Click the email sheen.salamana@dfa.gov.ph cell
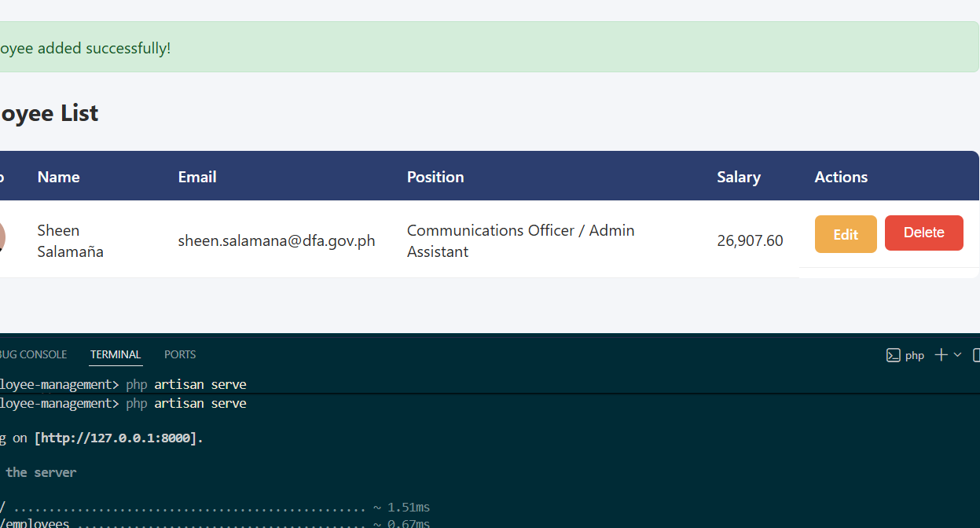 coord(277,240)
